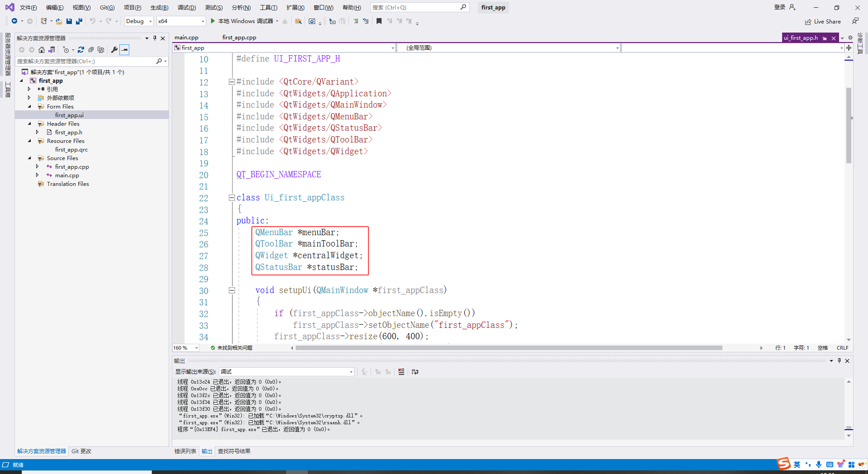This screenshot has width=868, height=474.
Task: Click the find in files folder icon
Action: pos(298,21)
